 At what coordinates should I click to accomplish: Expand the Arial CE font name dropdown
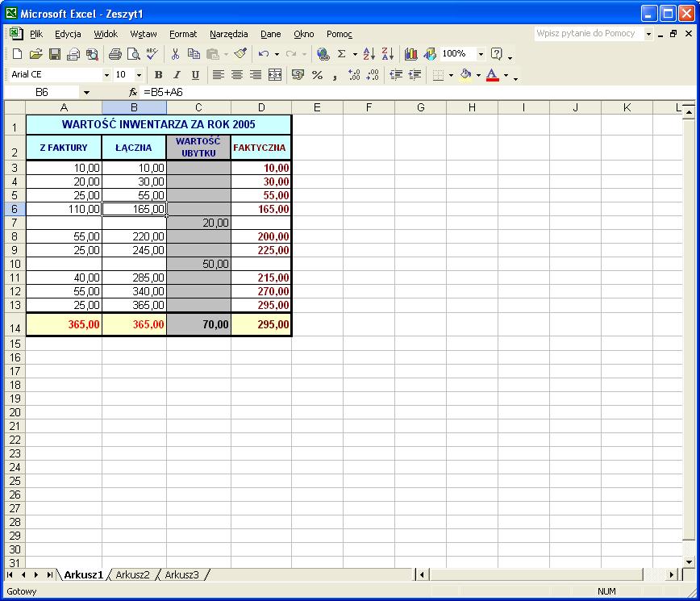(x=106, y=75)
